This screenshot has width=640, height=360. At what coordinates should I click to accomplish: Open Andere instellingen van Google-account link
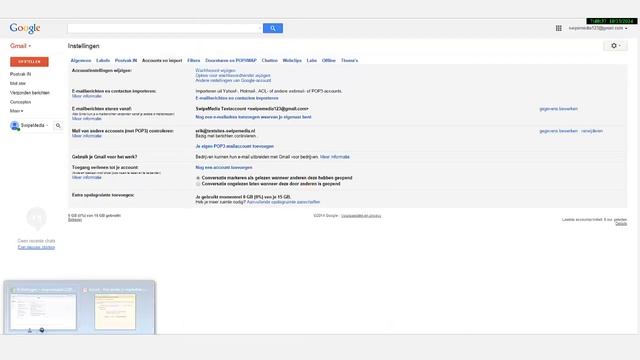[x=233, y=80]
